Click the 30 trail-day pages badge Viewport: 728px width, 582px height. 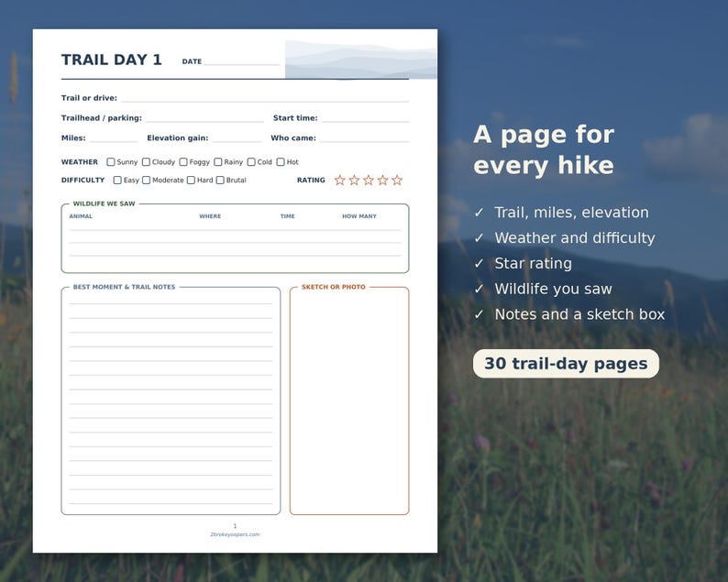(x=566, y=364)
